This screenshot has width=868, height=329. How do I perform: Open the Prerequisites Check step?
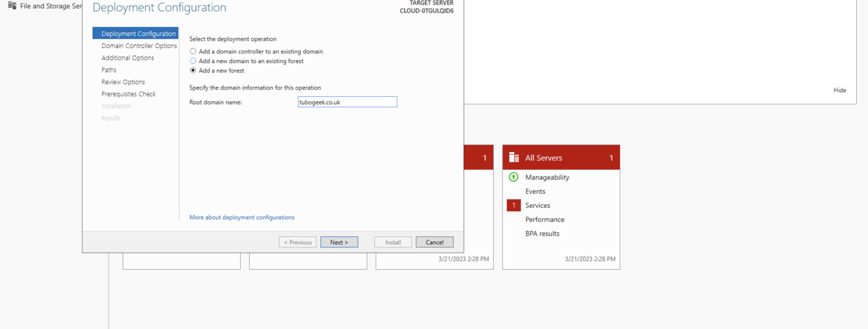pyautogui.click(x=128, y=94)
